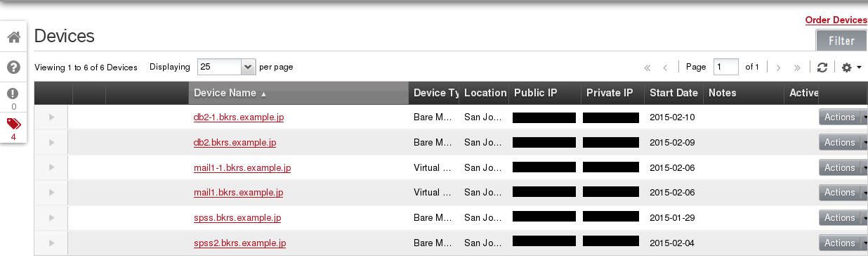The height and width of the screenshot is (256, 868).
Task: Refresh the devices list
Action: tap(822, 68)
